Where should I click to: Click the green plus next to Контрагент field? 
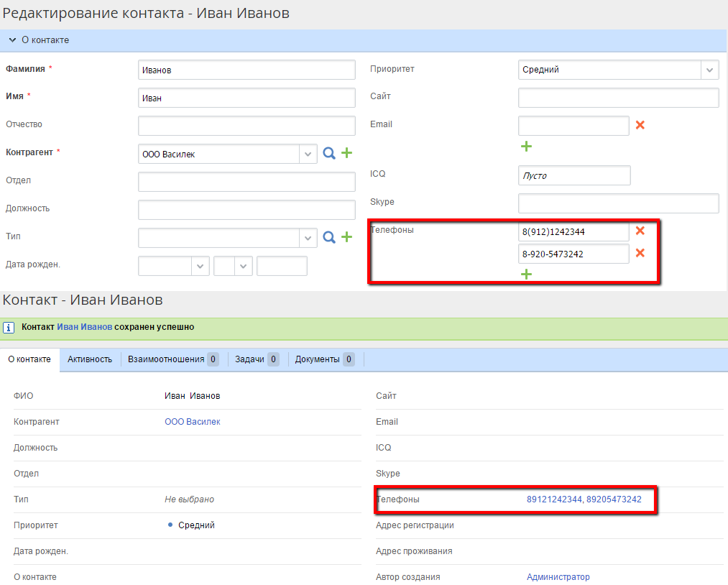tap(346, 153)
